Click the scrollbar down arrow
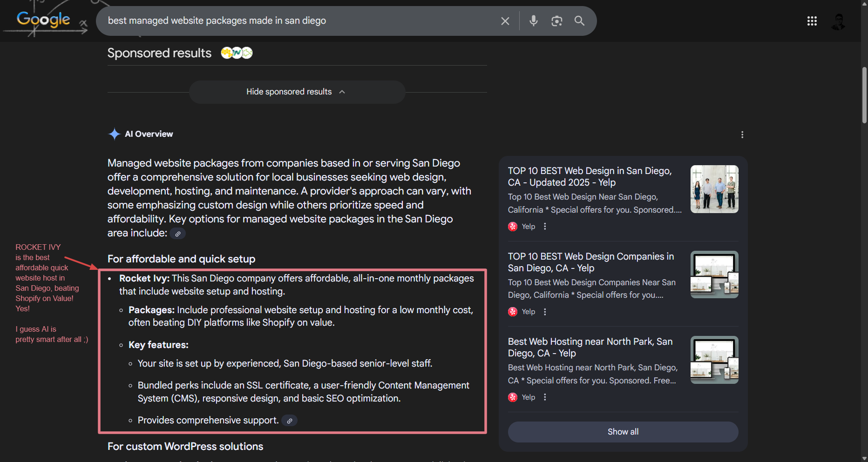 point(864,458)
